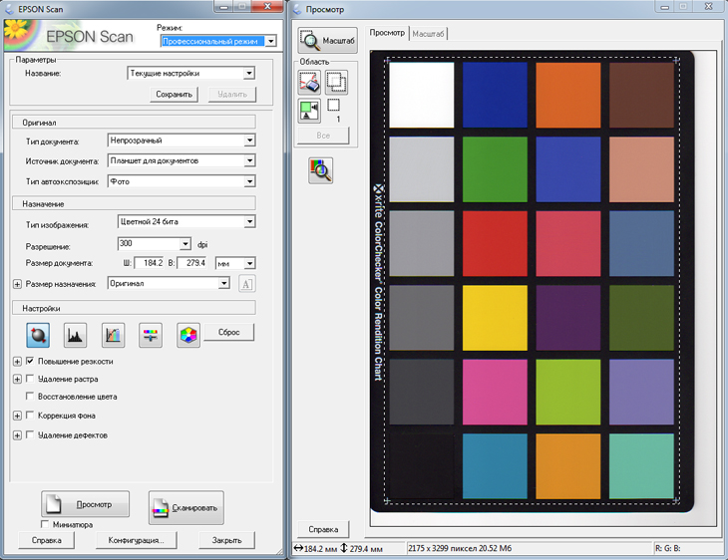Click the teal green patch in the preview
Viewport: 728px width, 560px height.
click(641, 466)
